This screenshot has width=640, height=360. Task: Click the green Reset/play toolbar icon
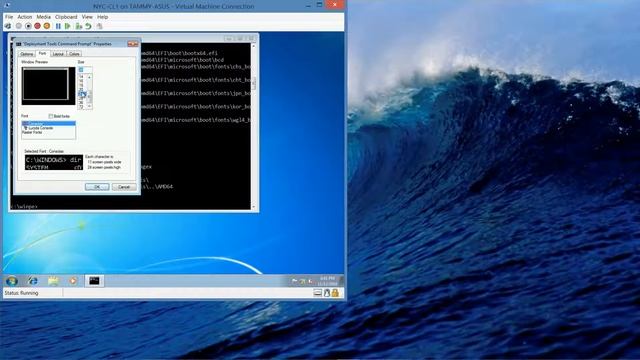tap(68, 26)
